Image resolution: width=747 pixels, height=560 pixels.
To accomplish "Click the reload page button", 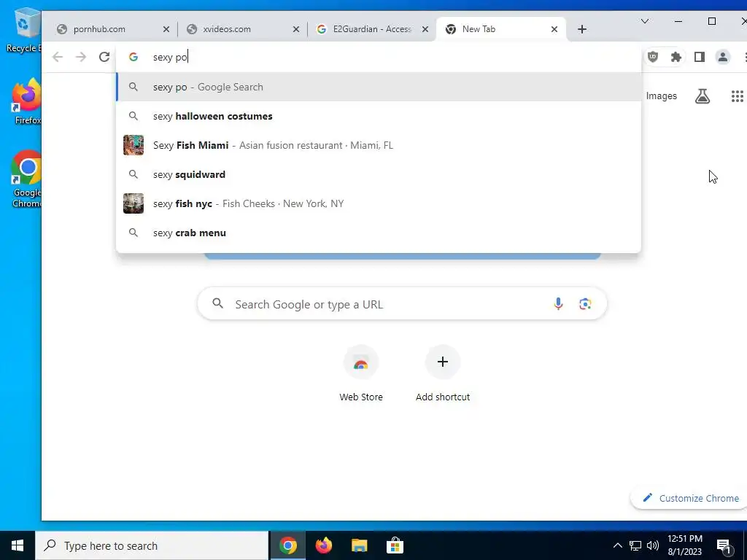I will point(104,57).
